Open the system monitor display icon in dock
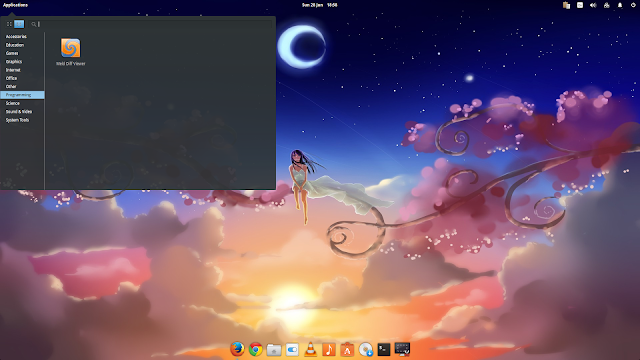This screenshot has height=360, width=640. click(402, 349)
